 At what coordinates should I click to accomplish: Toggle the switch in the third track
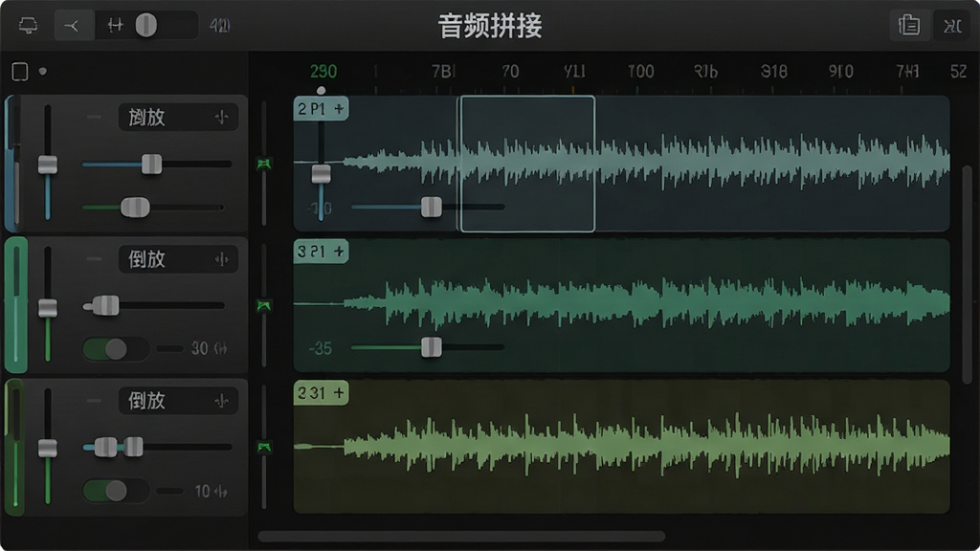115,491
